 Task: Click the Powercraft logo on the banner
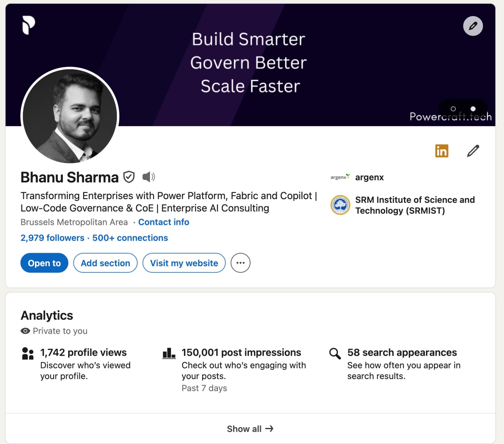(28, 25)
